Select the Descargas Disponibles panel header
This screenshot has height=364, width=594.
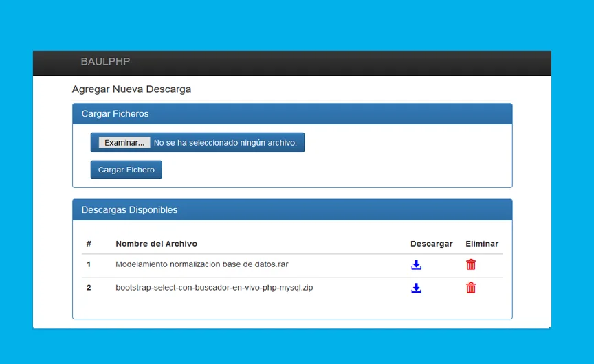291,210
